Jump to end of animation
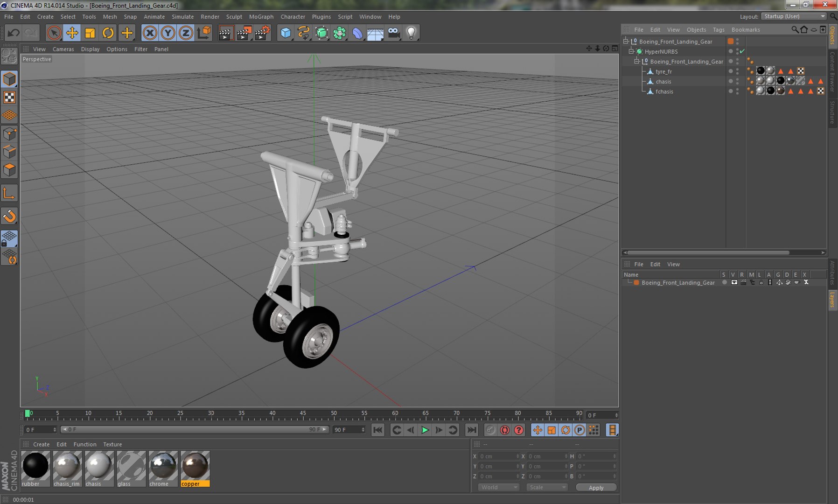This screenshot has width=838, height=504. pos(472,430)
